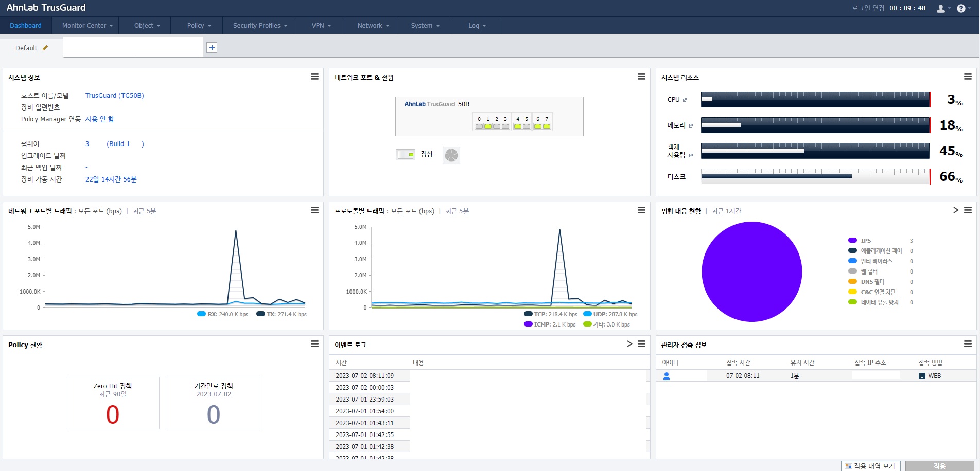Open the System menu
The height and width of the screenshot is (471, 980).
(425, 26)
